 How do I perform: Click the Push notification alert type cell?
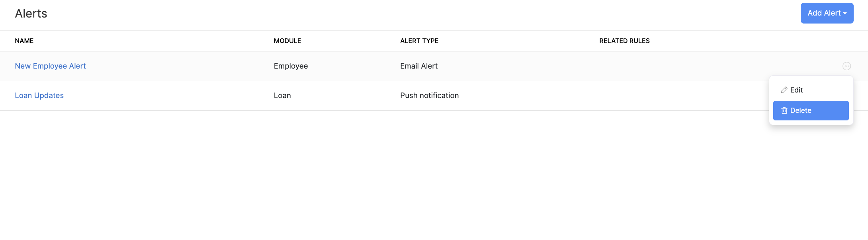click(430, 95)
